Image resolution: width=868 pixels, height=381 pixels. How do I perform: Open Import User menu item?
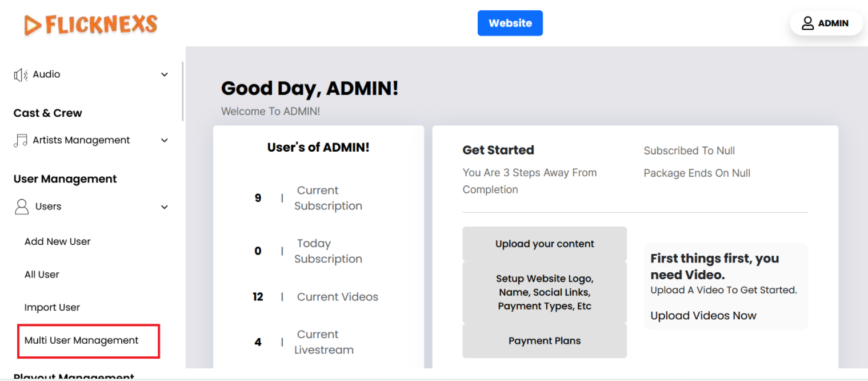[x=52, y=307]
